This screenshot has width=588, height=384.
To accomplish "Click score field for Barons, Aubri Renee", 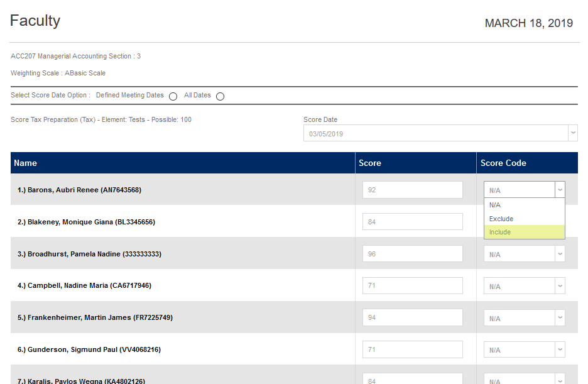I will coord(412,190).
